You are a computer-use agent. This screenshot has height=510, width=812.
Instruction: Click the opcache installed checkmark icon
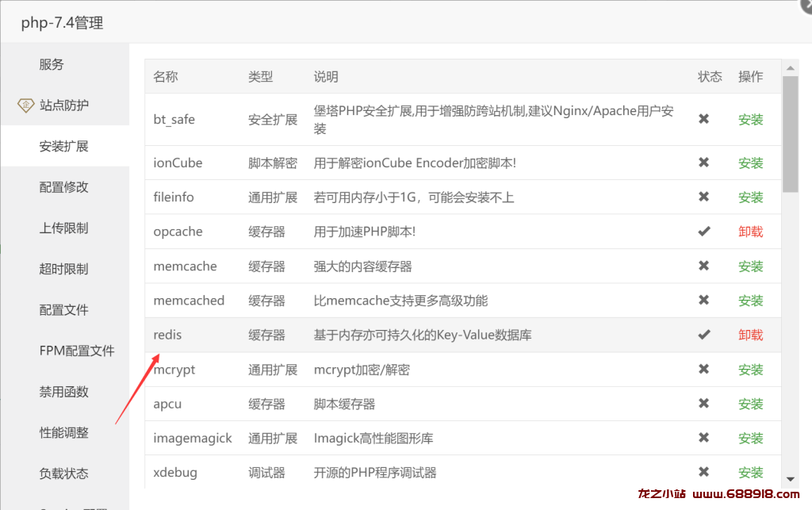[704, 231]
